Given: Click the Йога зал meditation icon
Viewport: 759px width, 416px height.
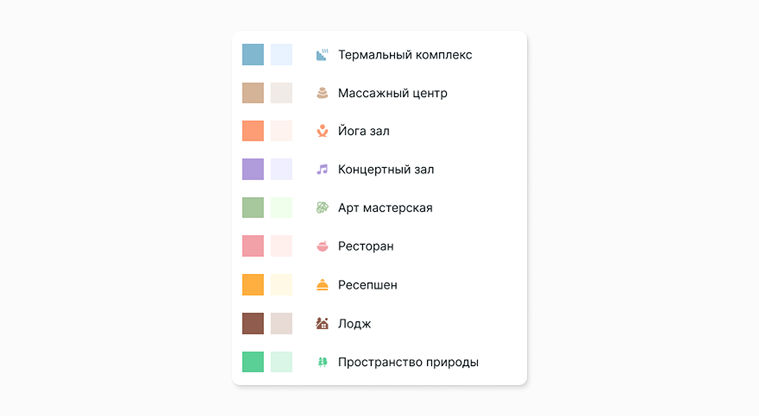Looking at the screenshot, I should point(322,131).
